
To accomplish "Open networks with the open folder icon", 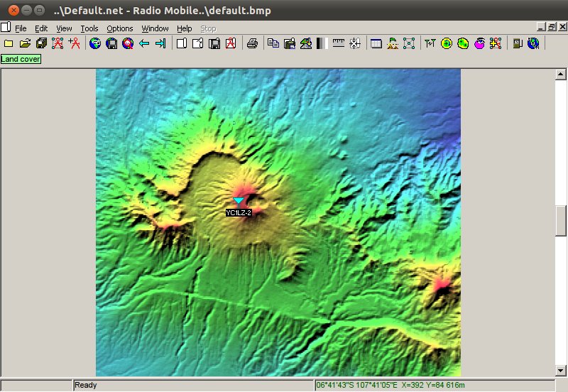I will [x=25, y=44].
